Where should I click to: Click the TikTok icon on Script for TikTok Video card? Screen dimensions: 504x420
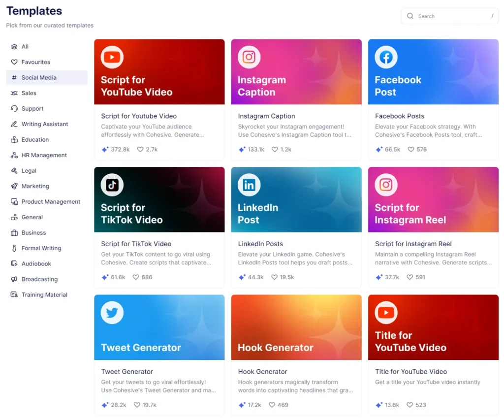pos(112,184)
